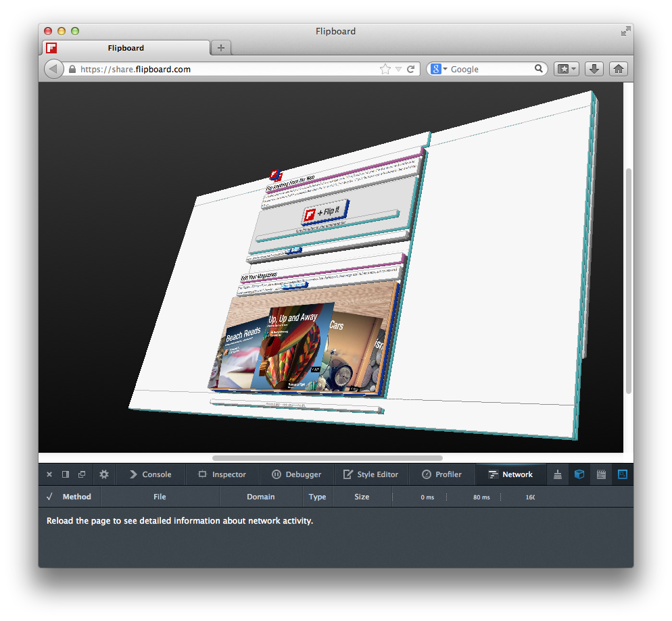Sort network requests by Domain

pos(260,497)
